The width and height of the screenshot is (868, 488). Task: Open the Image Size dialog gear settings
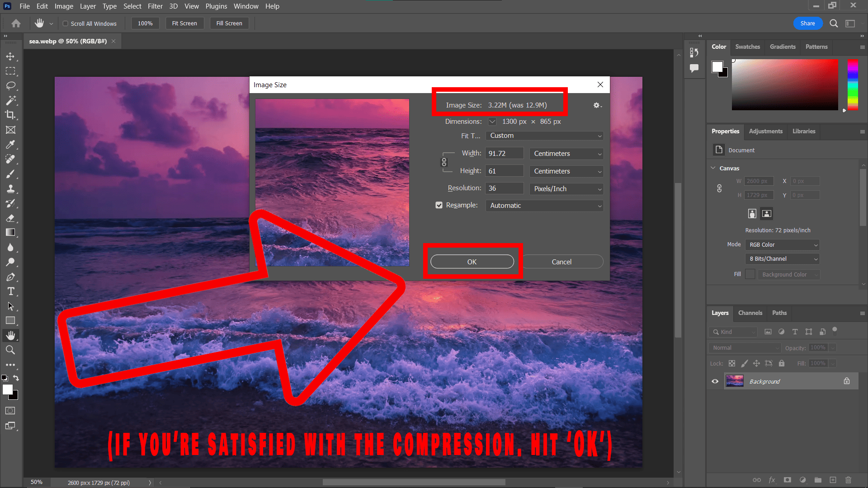(x=597, y=105)
